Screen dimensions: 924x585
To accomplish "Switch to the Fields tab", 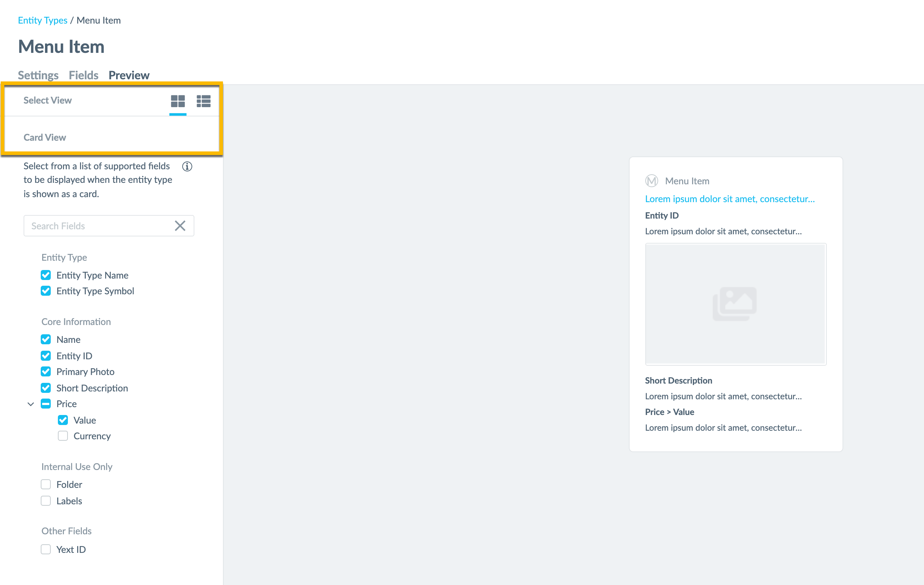I will tap(82, 75).
